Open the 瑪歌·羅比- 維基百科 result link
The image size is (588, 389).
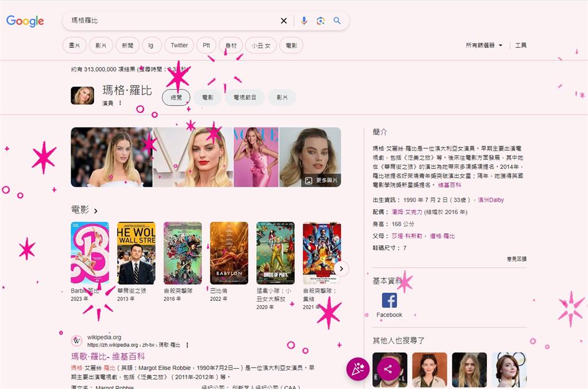click(x=108, y=356)
